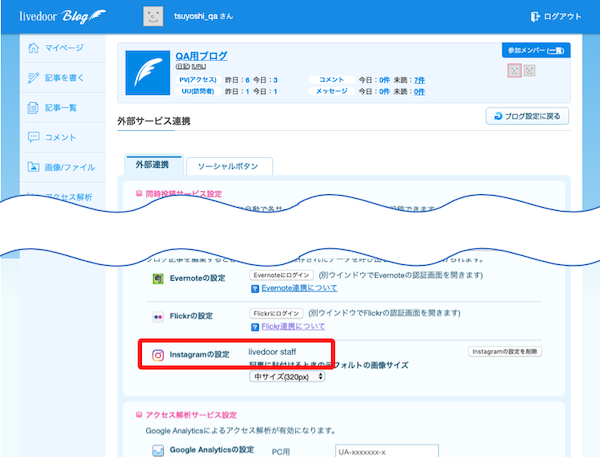Open the tsuyoshi_qa user avatar
The width and height of the screenshot is (600, 457).
pyautogui.click(x=153, y=16)
